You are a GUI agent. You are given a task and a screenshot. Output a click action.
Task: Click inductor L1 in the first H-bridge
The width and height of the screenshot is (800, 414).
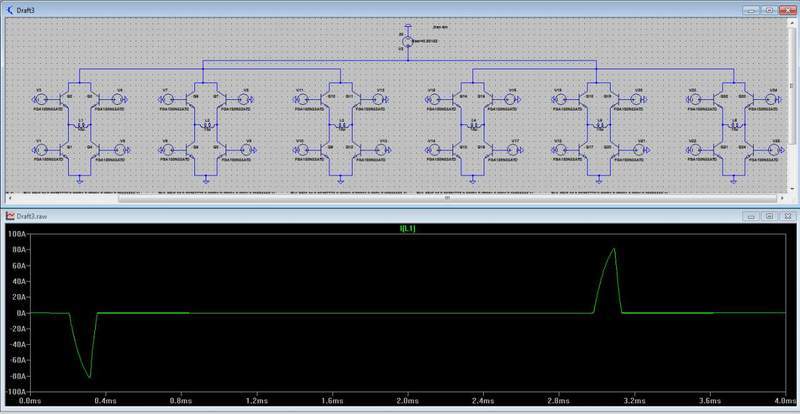tap(82, 125)
